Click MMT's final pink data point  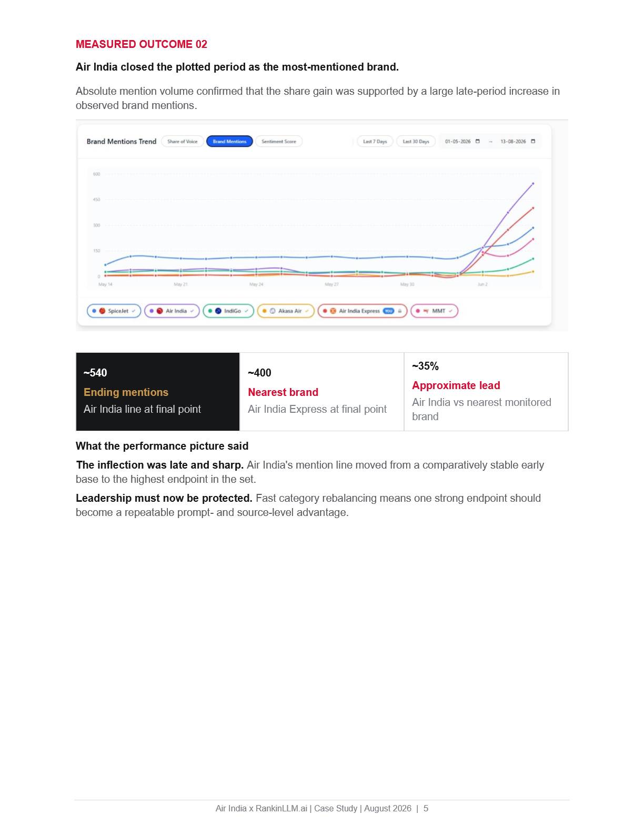(x=533, y=239)
